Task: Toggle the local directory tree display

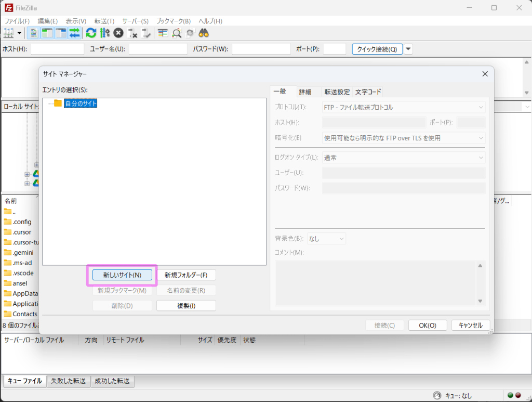Action: tap(47, 33)
